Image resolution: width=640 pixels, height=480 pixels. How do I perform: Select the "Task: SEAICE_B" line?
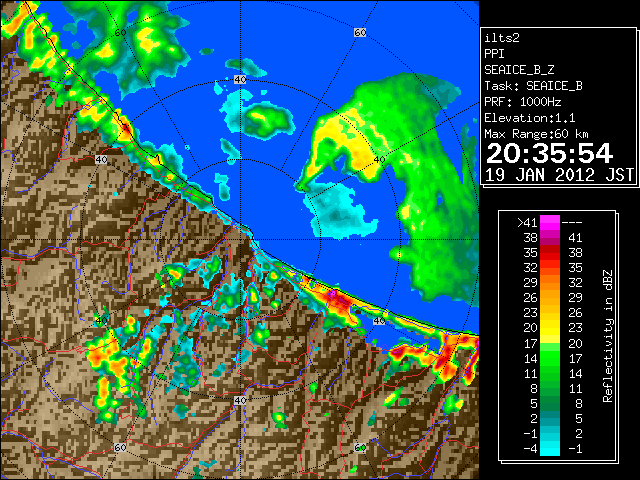pyautogui.click(x=533, y=86)
